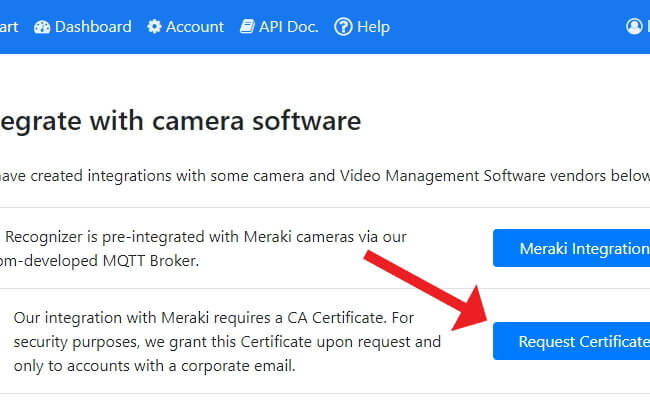Click the "MQTT Broker" text
The image size is (650, 400).
pos(151,261)
